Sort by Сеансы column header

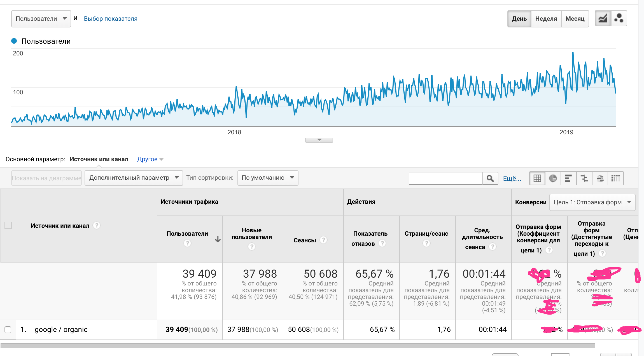tap(305, 240)
